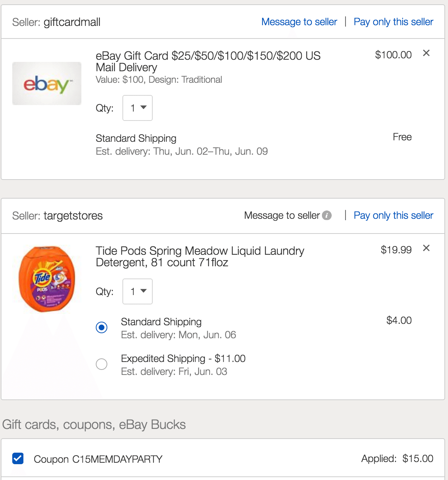Click seller name targetstores
The height and width of the screenshot is (480, 448).
click(73, 216)
